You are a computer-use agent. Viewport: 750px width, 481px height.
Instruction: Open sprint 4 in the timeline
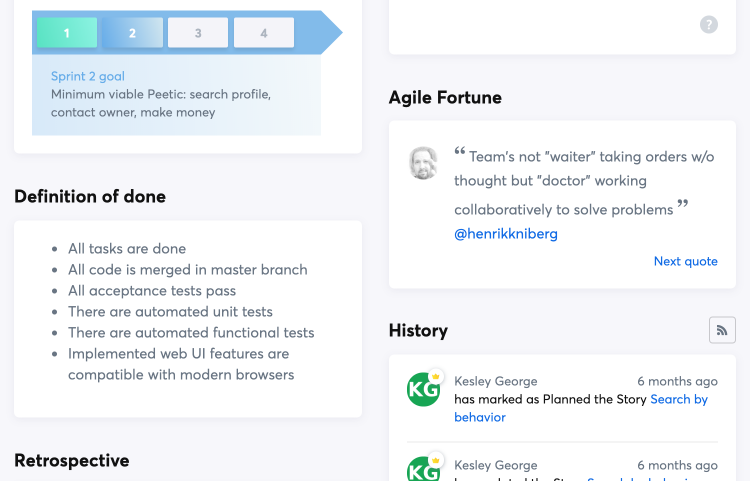264,33
